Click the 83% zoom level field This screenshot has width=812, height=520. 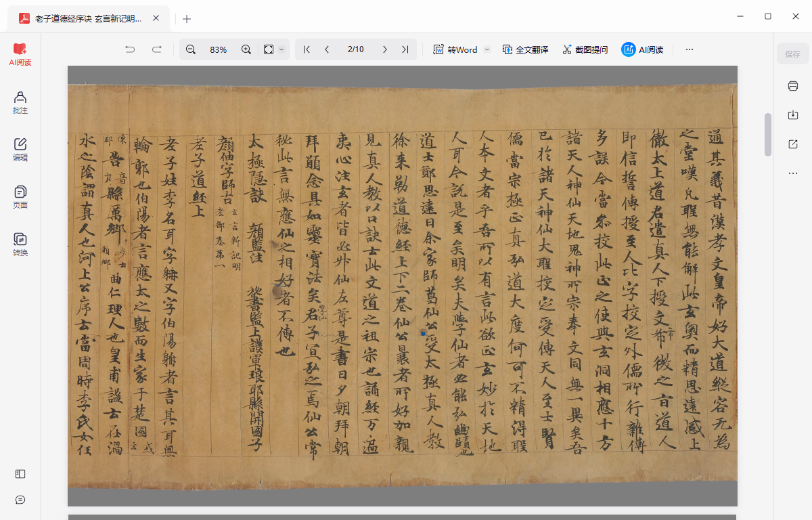(219, 49)
